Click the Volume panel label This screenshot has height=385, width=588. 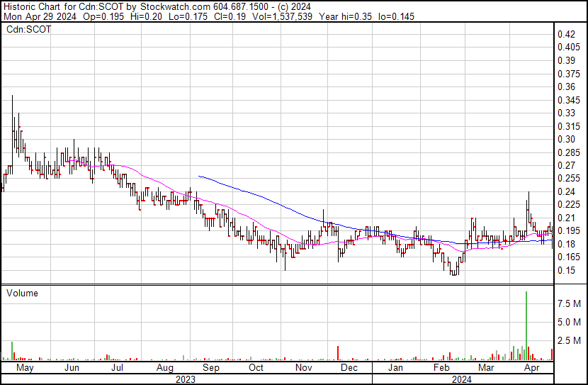click(22, 293)
